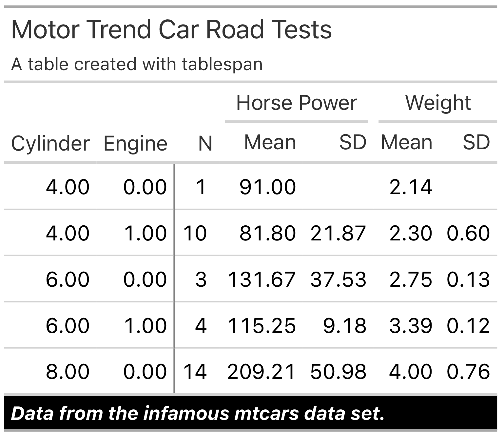Image resolution: width=504 pixels, height=433 pixels.
Task: Select the horse power mean cell 91.00
Action: tap(268, 187)
